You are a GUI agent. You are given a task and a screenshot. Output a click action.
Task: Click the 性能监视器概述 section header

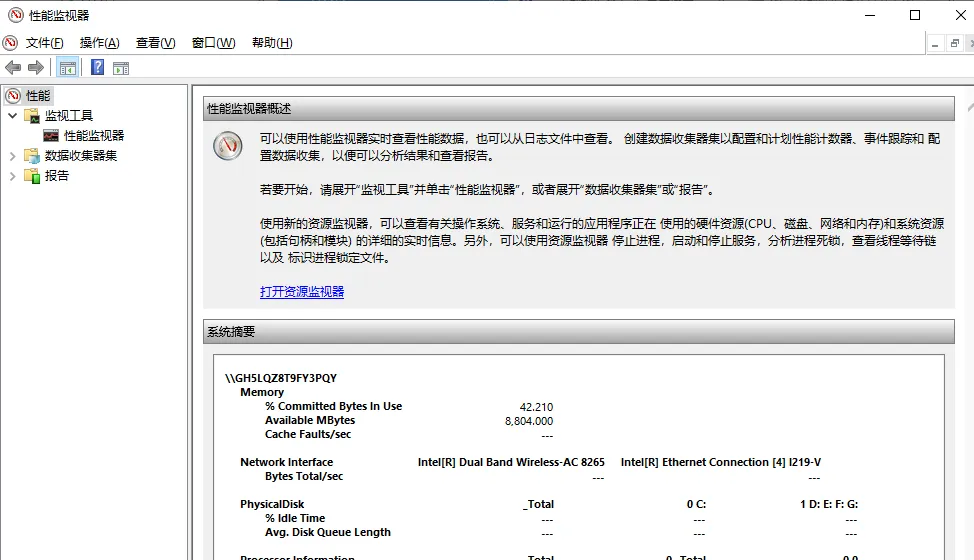578,109
